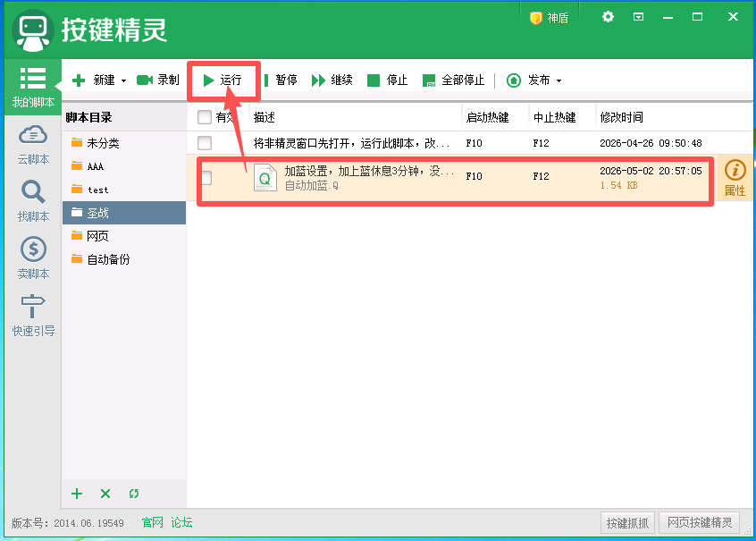Expand the 新建 dropdown arrow
This screenshot has height=541, width=756.
point(124,80)
